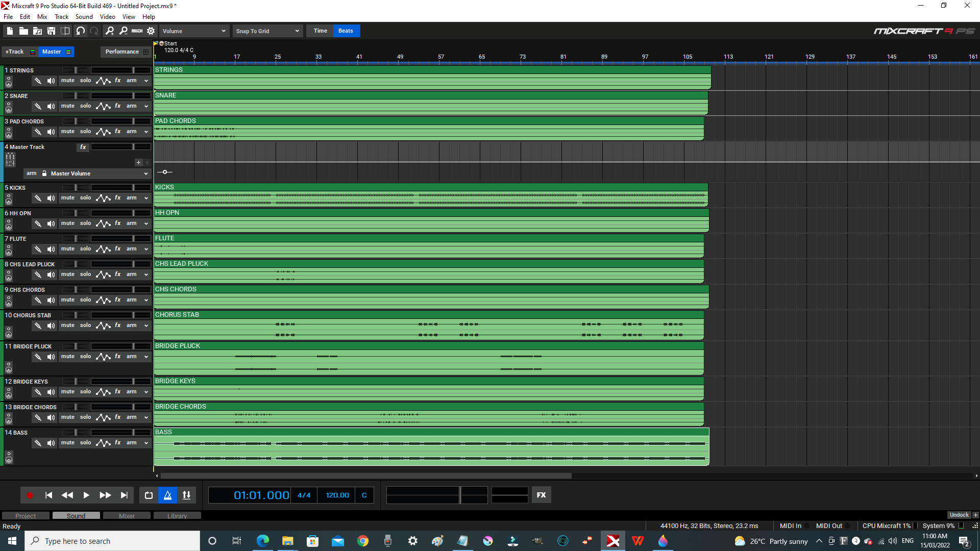This screenshot has height=551, width=980.
Task: Click fast forward in transport
Action: coord(105,495)
